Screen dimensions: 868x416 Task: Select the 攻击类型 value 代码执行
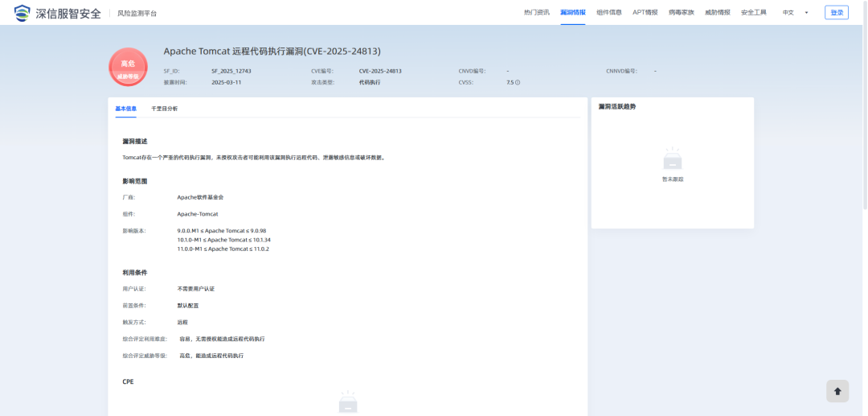click(369, 82)
